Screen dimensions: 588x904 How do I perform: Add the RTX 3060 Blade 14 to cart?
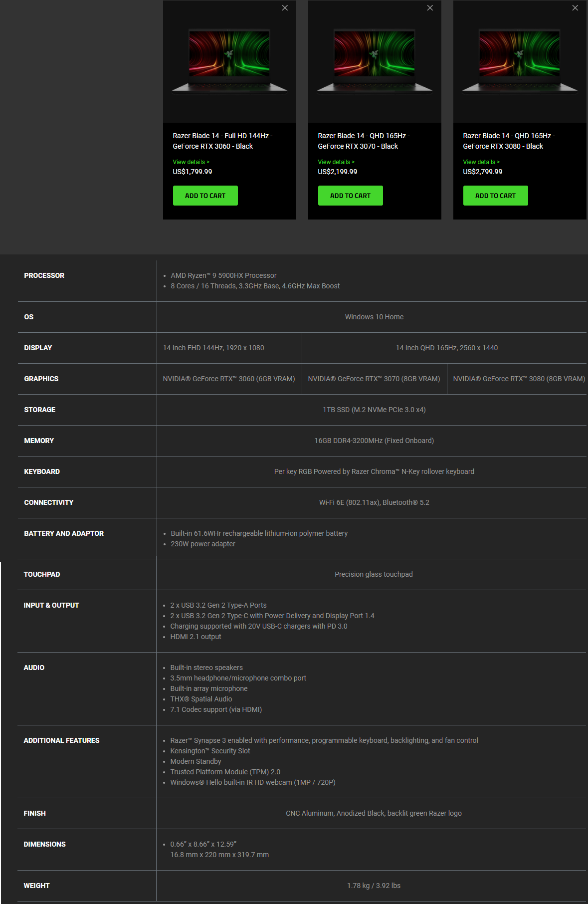point(205,196)
